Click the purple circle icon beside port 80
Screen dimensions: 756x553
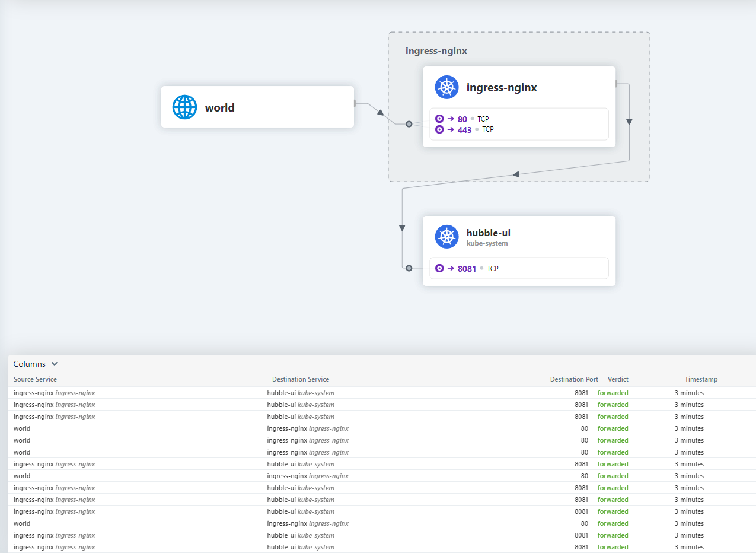pos(439,119)
